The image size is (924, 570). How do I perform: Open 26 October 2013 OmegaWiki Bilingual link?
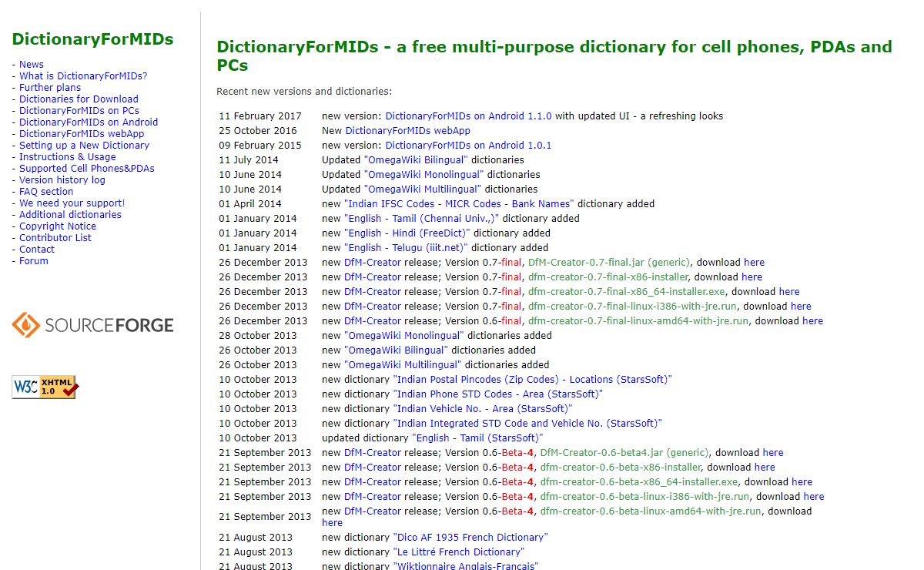pos(397,350)
